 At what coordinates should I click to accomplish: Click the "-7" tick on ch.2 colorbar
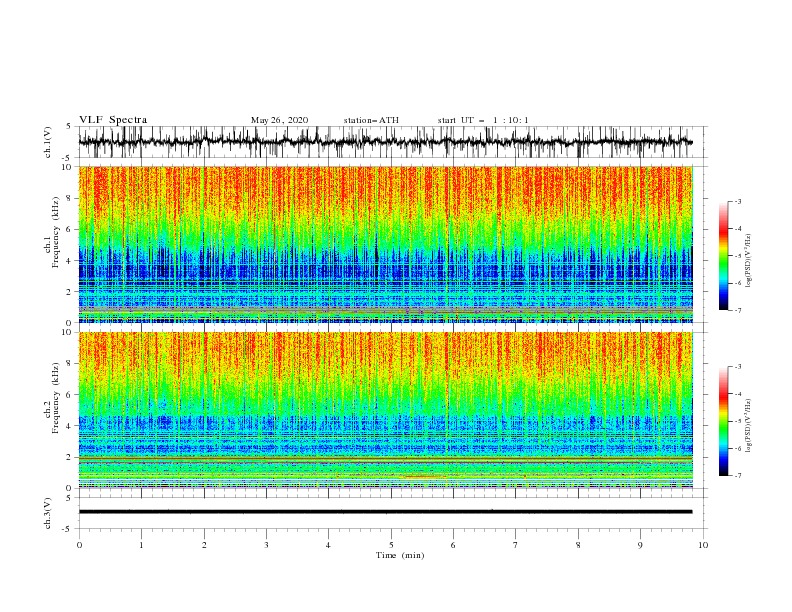pyautogui.click(x=738, y=475)
